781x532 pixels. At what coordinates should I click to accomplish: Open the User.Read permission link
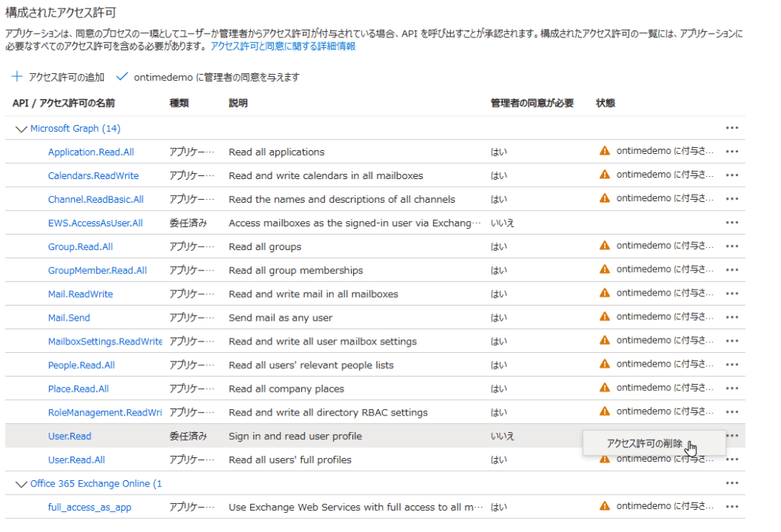(x=69, y=437)
